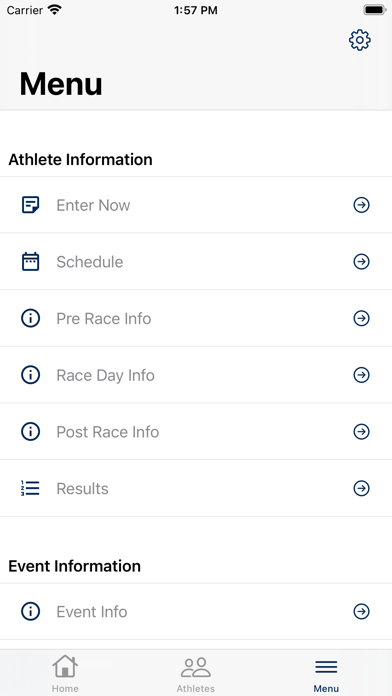
Task: Tap the Post Race Info icon
Action: point(31,431)
